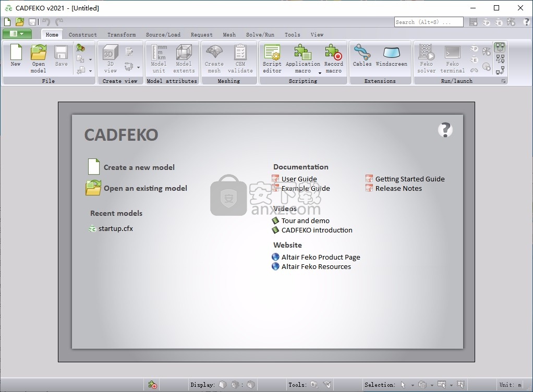Click the last Selection icon in the status bar
The width and height of the screenshot is (533, 392).
(x=461, y=385)
